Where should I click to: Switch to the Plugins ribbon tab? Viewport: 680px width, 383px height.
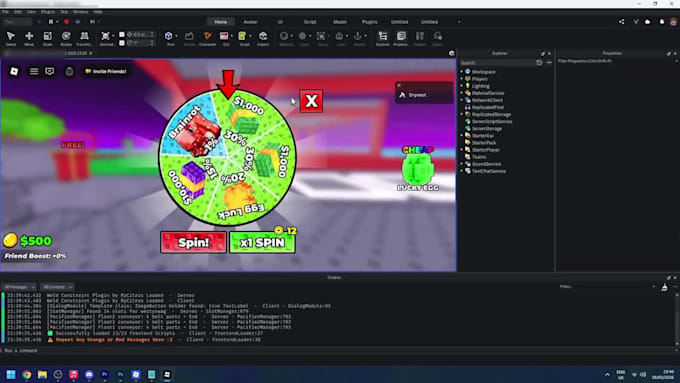click(x=369, y=22)
